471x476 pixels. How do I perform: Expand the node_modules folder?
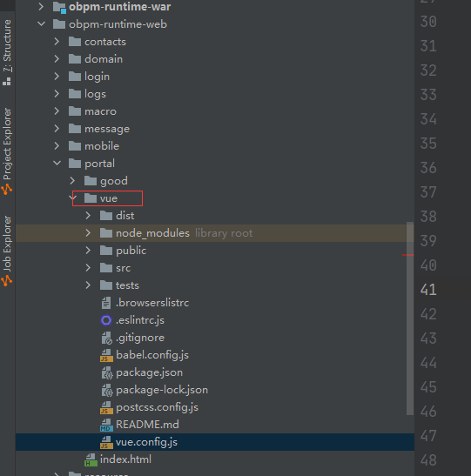click(x=88, y=233)
